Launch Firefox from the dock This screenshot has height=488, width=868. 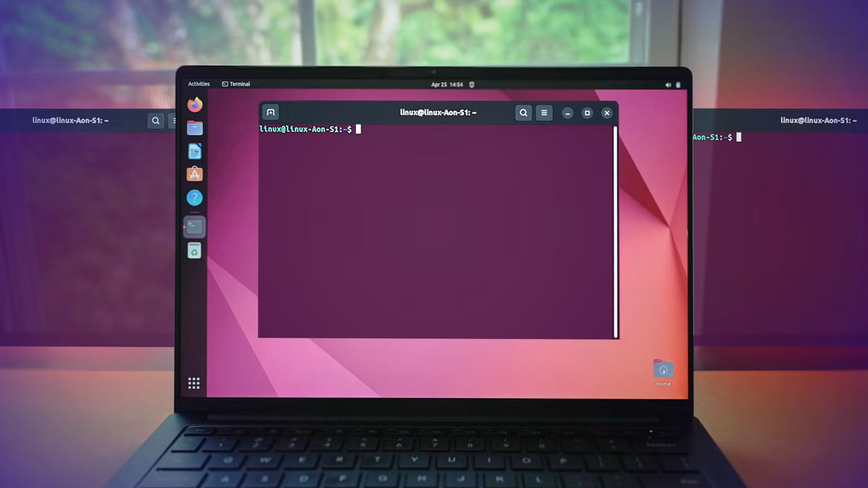(195, 104)
